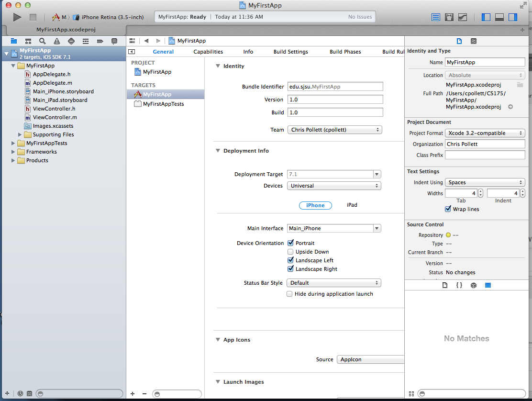Open the Devices dropdown

click(334, 186)
